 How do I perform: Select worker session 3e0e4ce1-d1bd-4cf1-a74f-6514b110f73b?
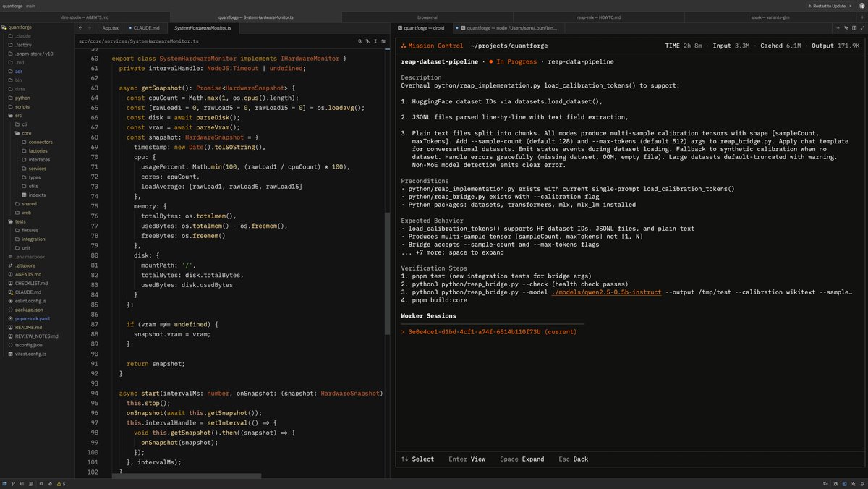489,332
